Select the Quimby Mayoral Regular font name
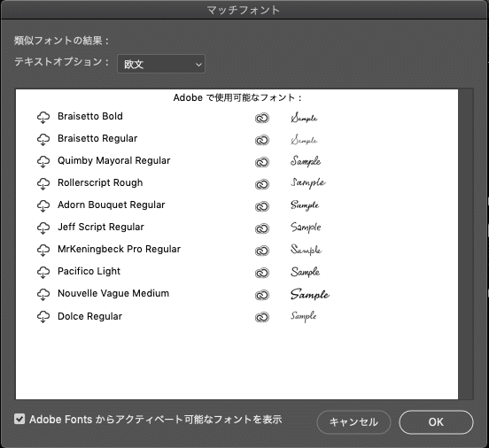489x448 pixels. (x=113, y=161)
